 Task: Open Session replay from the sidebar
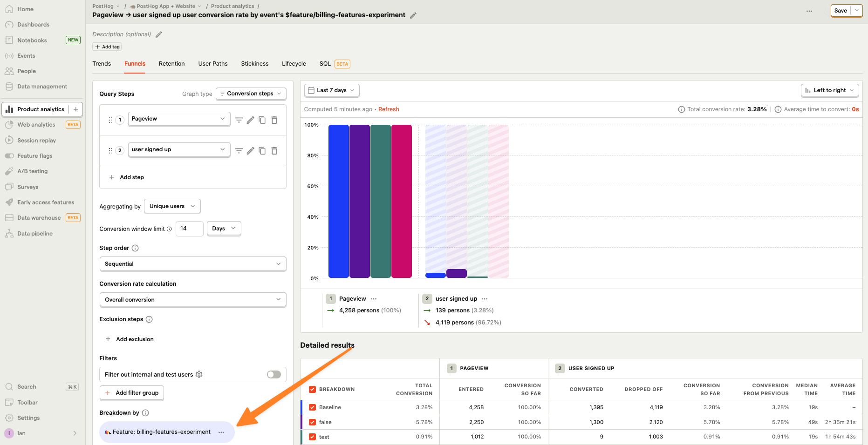(x=36, y=141)
